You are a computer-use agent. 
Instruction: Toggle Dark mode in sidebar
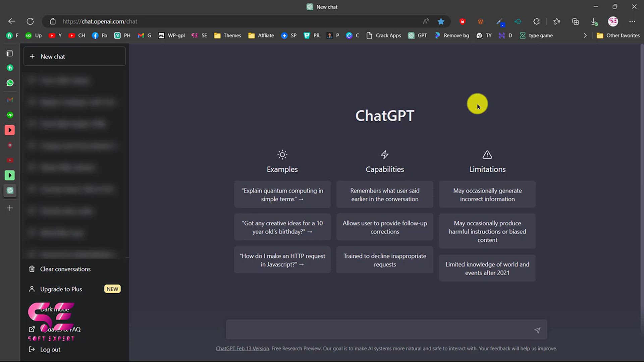54,309
